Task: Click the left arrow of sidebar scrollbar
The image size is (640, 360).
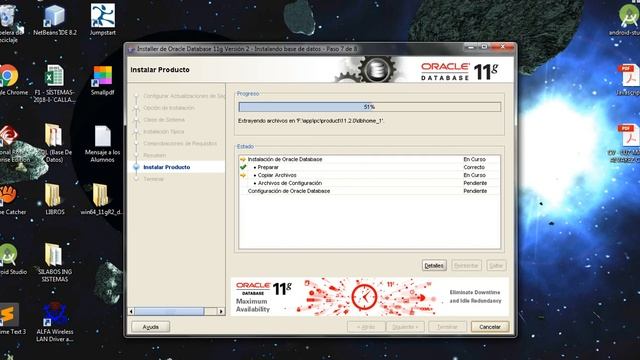Action: pyautogui.click(x=131, y=311)
